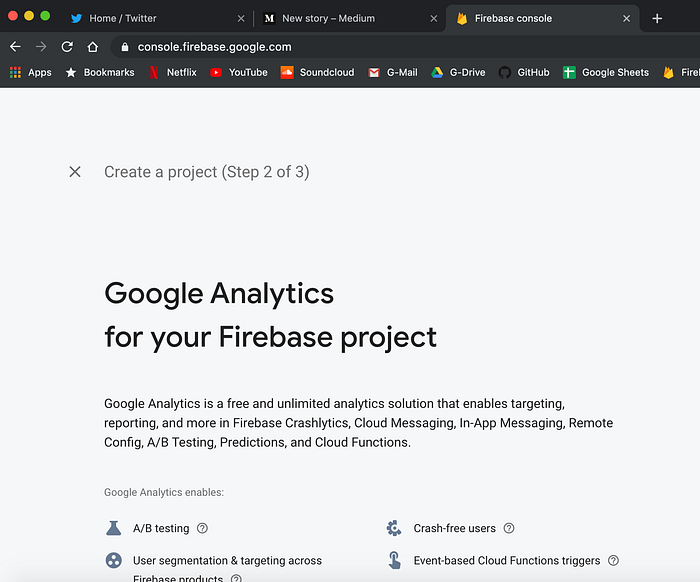Close the Home / Twitter tab
Screen dimensions: 700x582
[241, 18]
